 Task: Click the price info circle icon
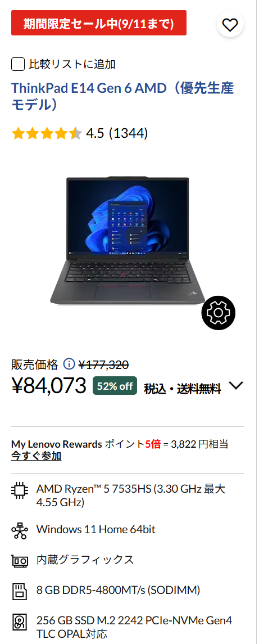coord(69,364)
